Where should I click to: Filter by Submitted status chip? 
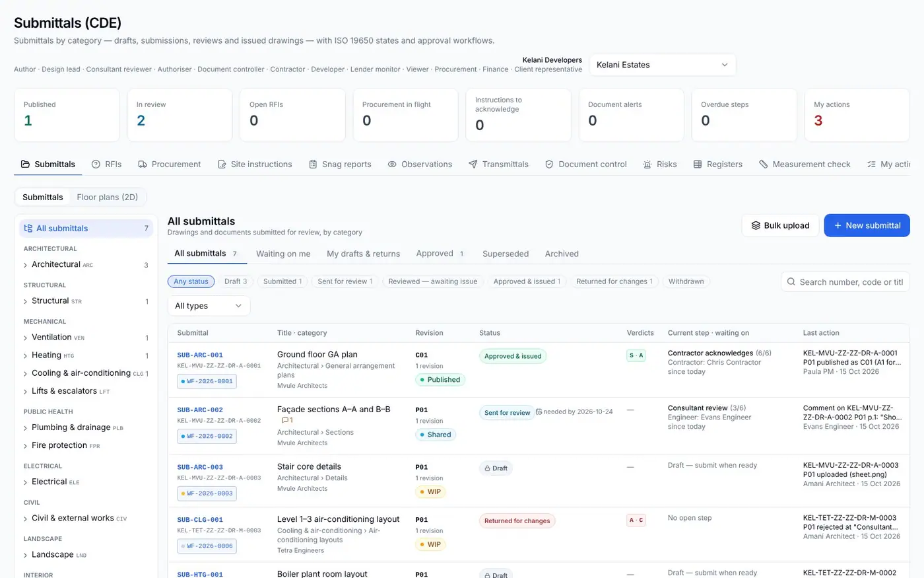pos(282,281)
